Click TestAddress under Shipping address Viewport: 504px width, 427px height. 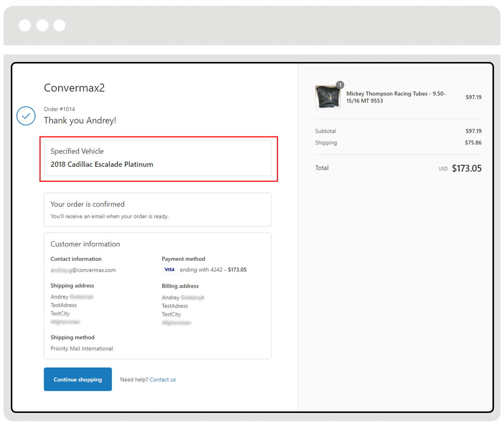(x=64, y=305)
